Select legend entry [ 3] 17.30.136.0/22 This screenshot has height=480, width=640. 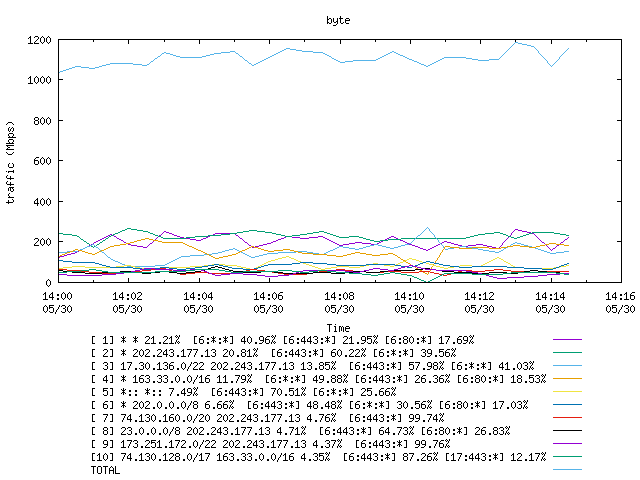313,366
